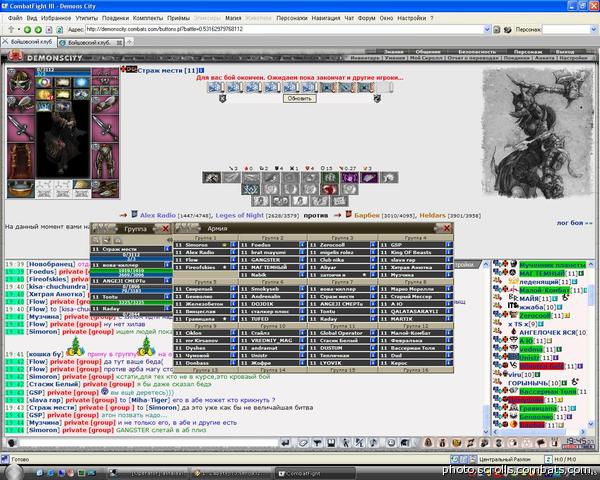This screenshot has width=600, height=480.
Task: Open Отчет о переводах link
Action: coord(473,58)
